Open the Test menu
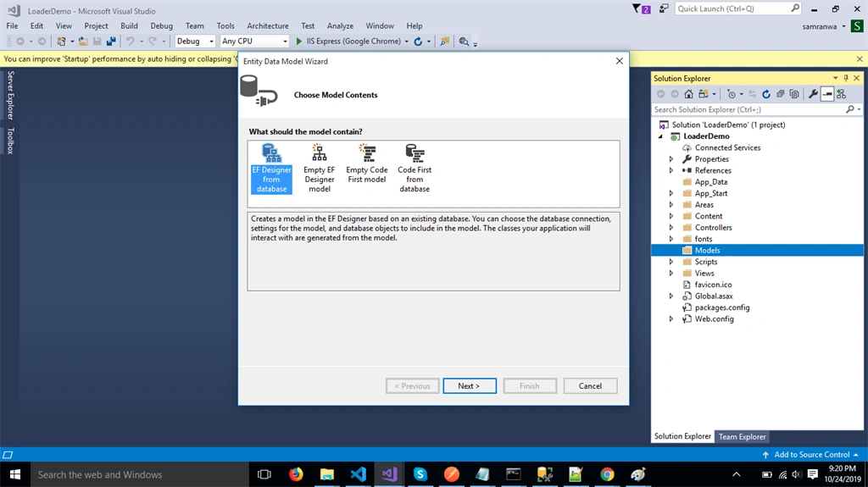Screen dimensions: 868x487 click(x=308, y=26)
